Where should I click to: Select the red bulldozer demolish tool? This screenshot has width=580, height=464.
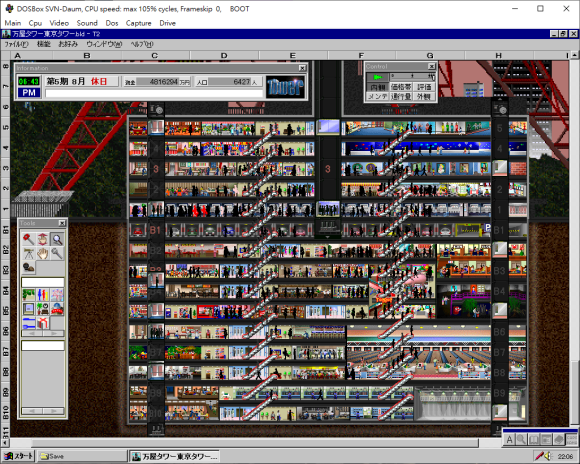coord(28,239)
